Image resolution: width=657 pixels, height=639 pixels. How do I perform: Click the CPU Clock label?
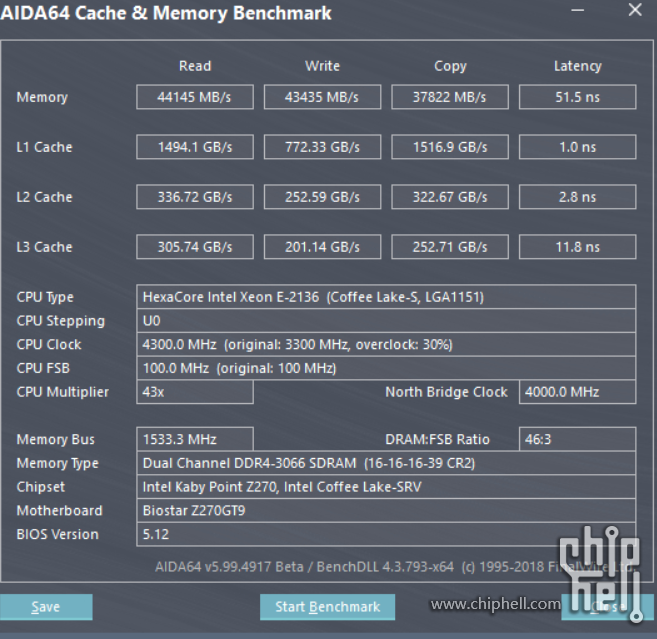[49, 344]
